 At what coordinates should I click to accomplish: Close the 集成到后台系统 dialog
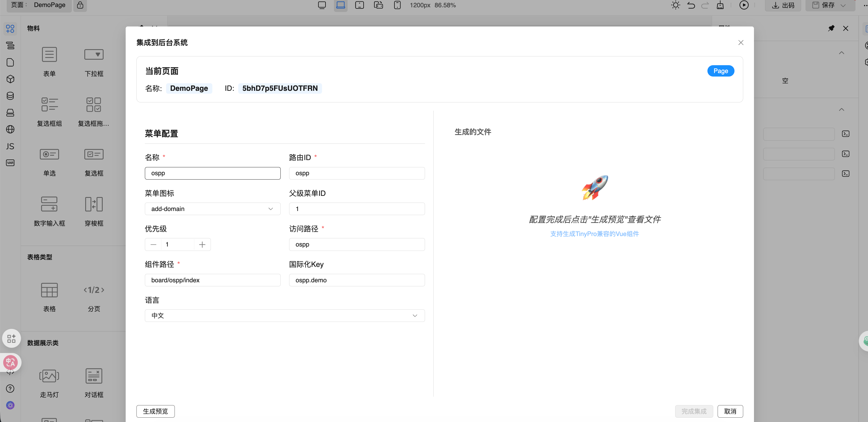coord(741,42)
